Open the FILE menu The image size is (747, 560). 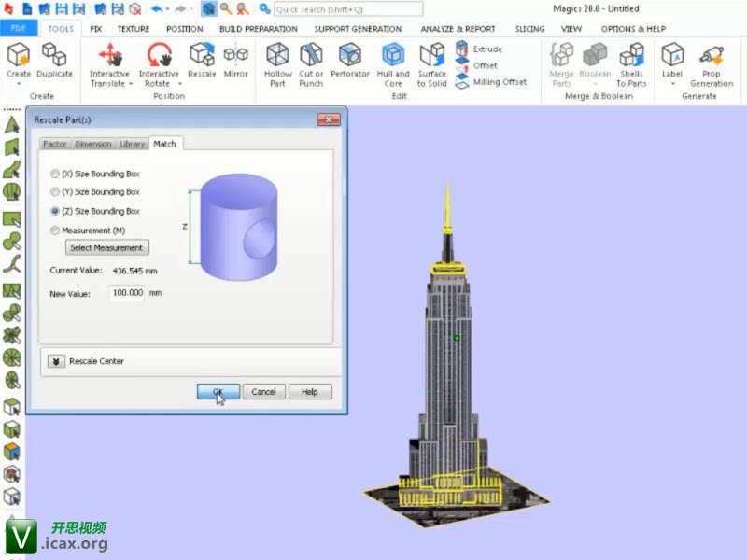click(18, 29)
